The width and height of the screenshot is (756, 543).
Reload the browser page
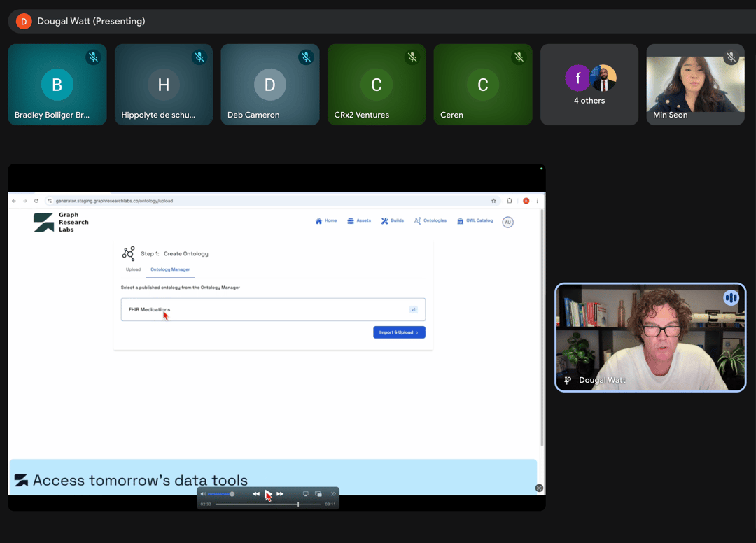(x=36, y=201)
